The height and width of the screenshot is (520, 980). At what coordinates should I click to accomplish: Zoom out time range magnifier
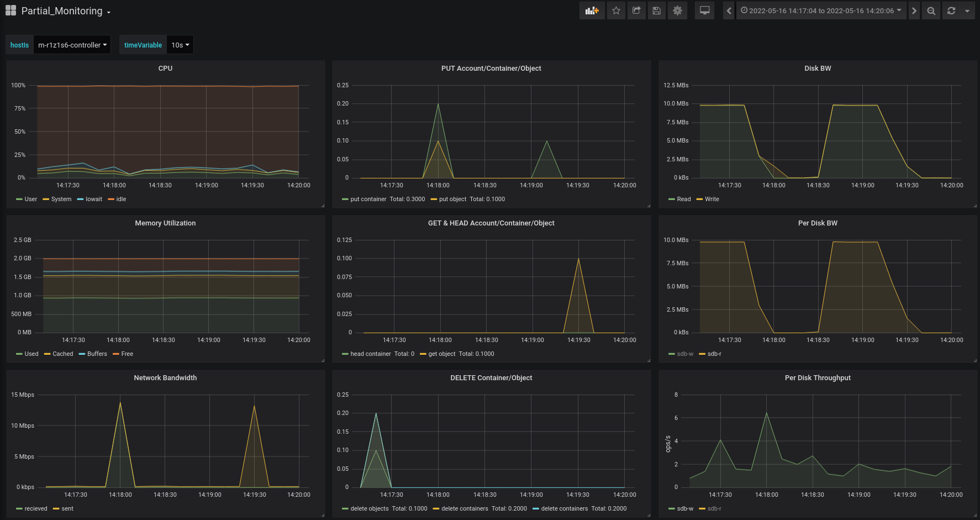[931, 10]
